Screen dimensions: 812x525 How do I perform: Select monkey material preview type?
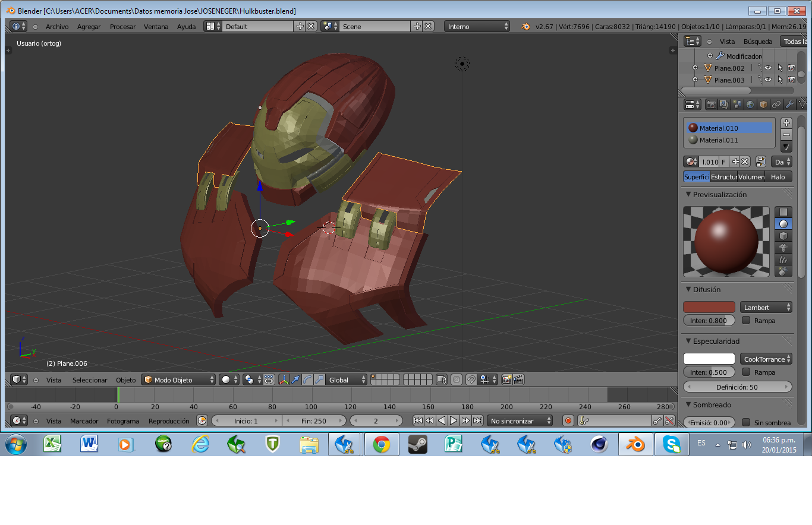[783, 248]
